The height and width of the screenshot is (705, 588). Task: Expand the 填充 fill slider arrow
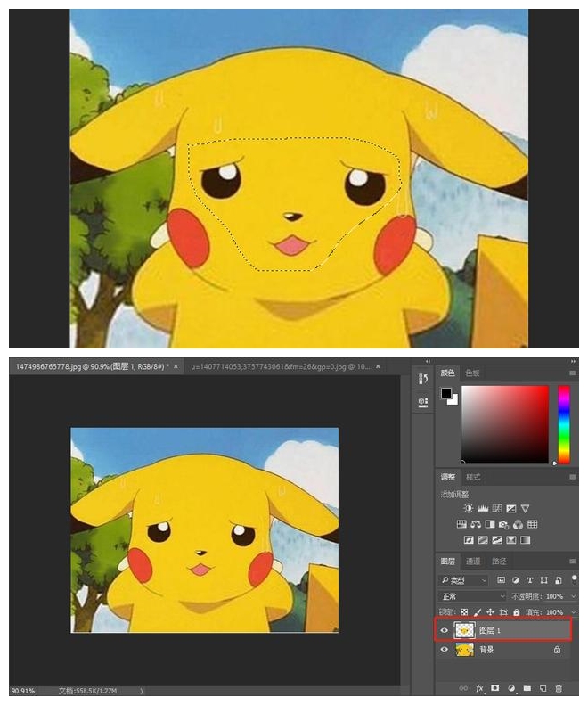[573, 612]
